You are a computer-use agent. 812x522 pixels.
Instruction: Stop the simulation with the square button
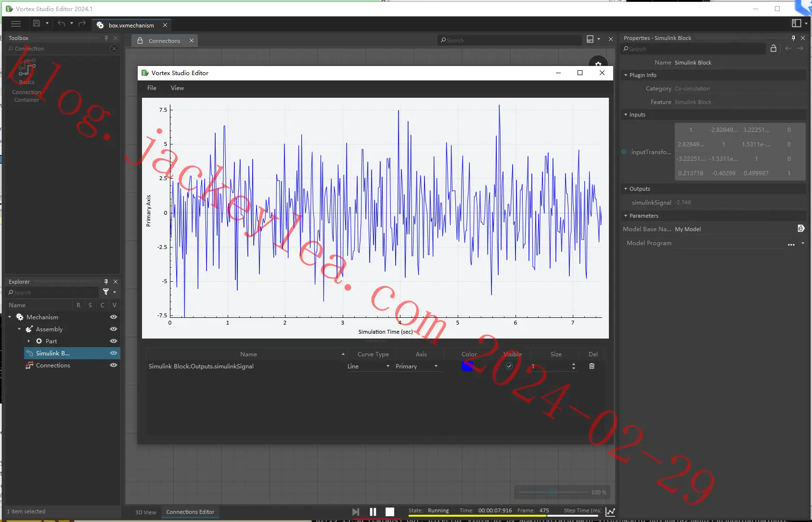(390, 511)
